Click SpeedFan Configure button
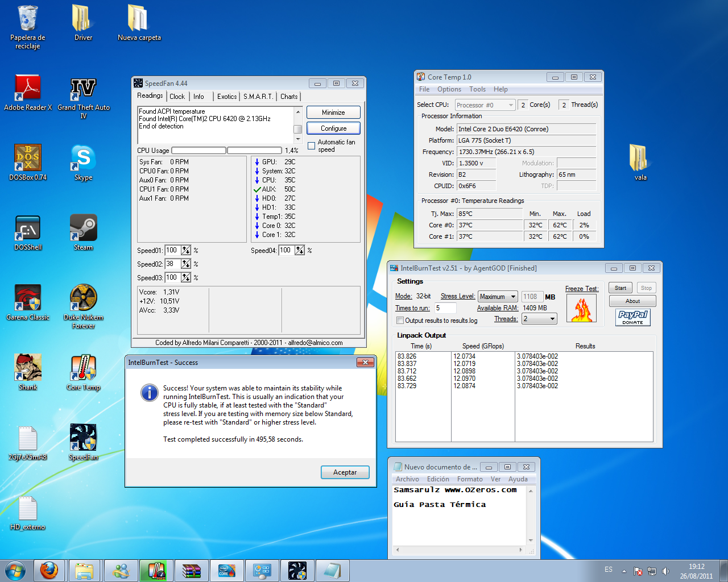 pos(333,128)
